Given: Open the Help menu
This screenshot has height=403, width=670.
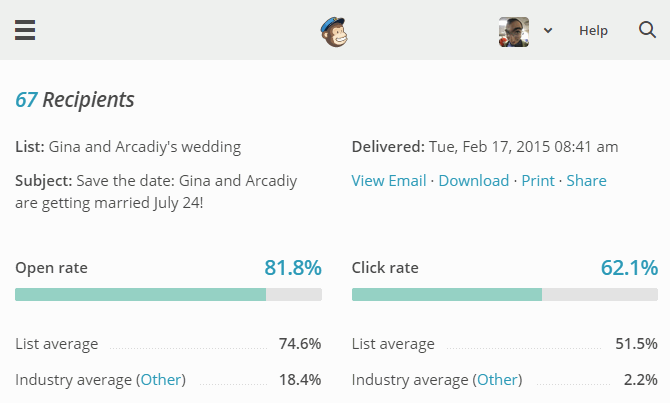Looking at the screenshot, I should pos(593,30).
